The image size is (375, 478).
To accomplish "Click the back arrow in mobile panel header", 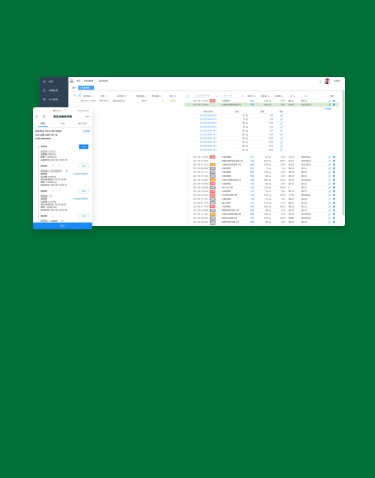I will click(37, 117).
